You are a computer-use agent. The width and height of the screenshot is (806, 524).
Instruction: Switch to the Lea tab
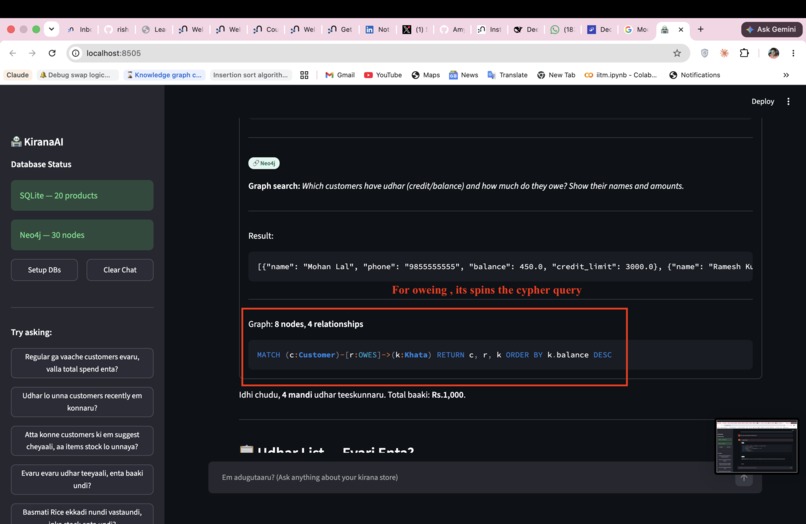point(153,30)
